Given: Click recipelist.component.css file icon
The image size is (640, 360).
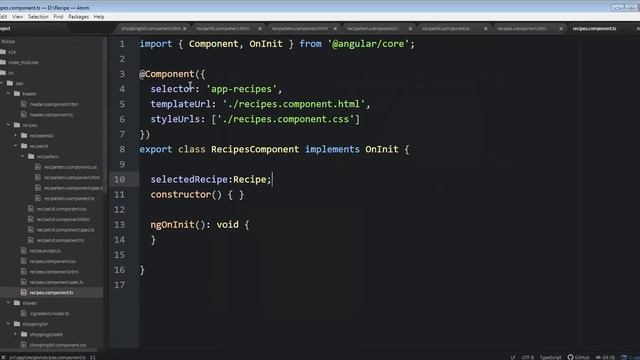Looking at the screenshot, I should click(x=31, y=209).
